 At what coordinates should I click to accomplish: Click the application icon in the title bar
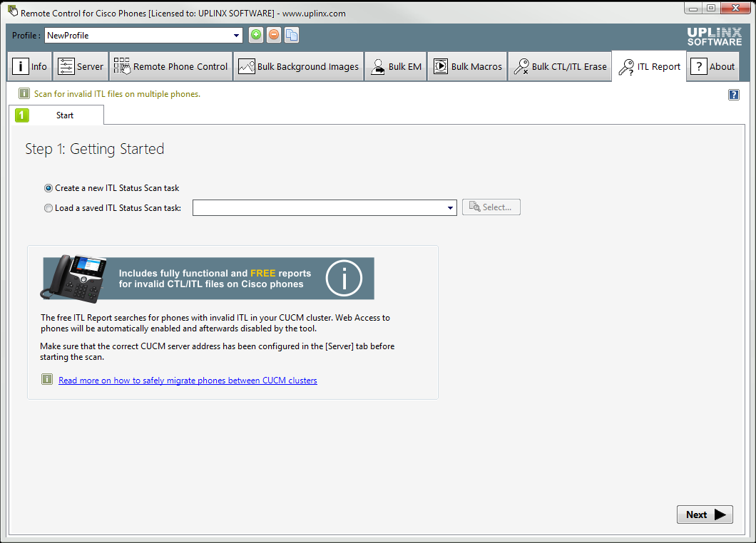[x=13, y=11]
